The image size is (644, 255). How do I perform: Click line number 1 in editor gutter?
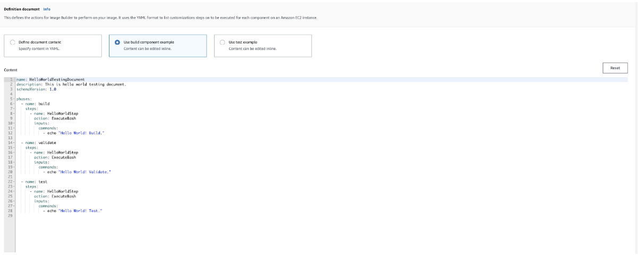pyautogui.click(x=11, y=80)
